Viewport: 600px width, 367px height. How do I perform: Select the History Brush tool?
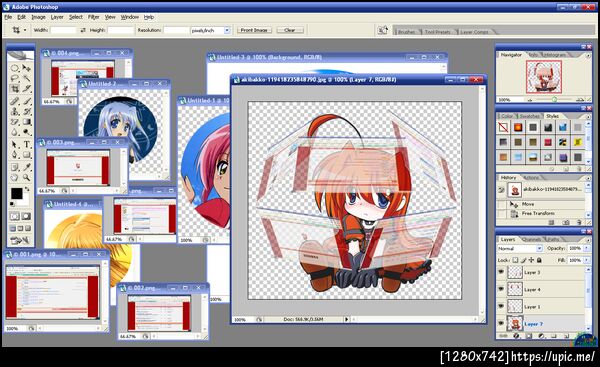click(26, 111)
